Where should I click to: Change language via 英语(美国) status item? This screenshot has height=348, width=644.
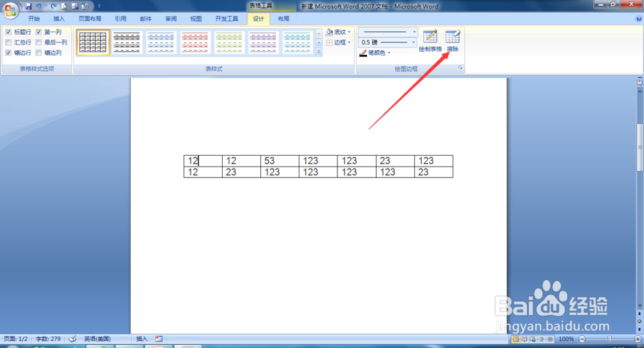(97, 339)
